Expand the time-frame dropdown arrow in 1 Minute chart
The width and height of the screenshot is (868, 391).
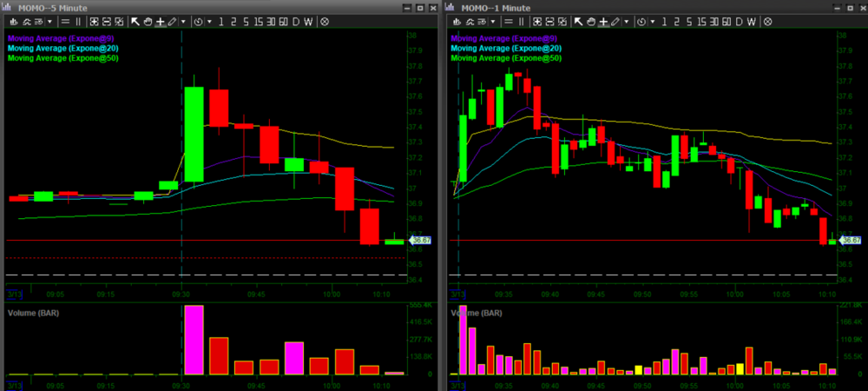point(653,21)
